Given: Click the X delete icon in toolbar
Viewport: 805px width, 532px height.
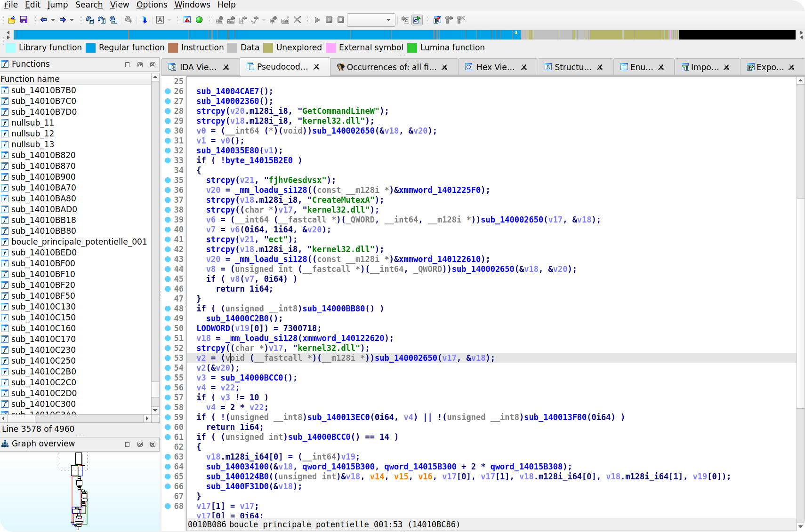Looking at the screenshot, I should (298, 20).
